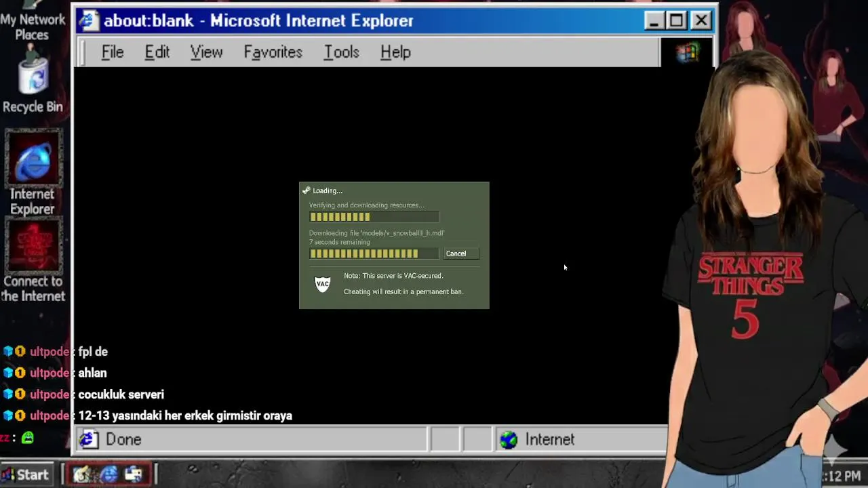Open the Start menu

click(26, 474)
